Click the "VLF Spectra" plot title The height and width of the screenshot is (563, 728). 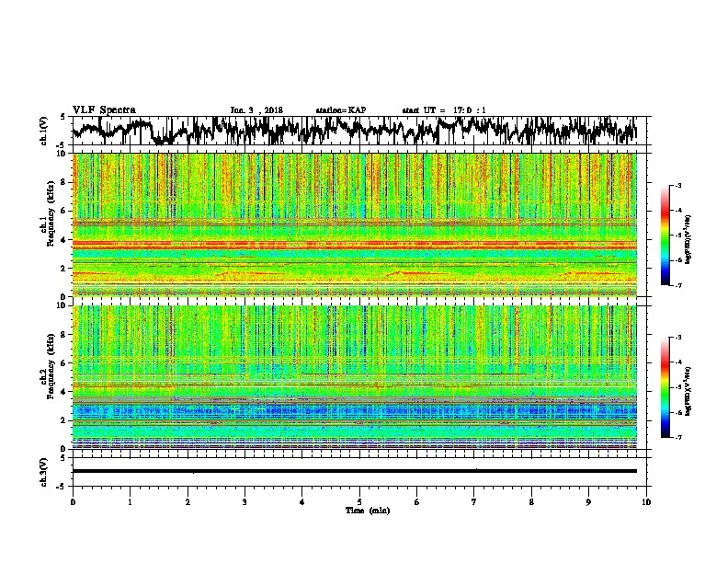(104, 109)
